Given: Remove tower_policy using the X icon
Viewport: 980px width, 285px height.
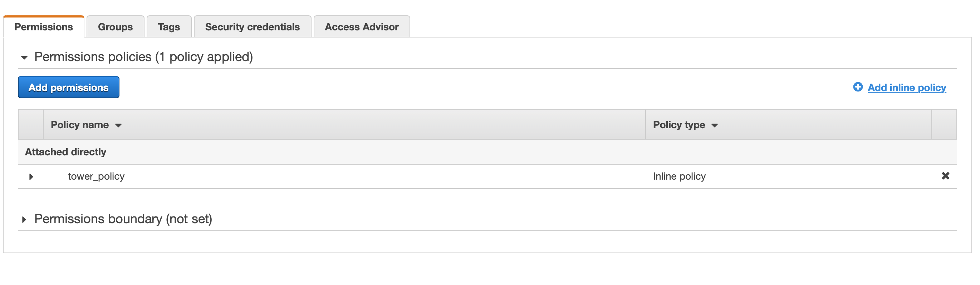Looking at the screenshot, I should [x=945, y=176].
